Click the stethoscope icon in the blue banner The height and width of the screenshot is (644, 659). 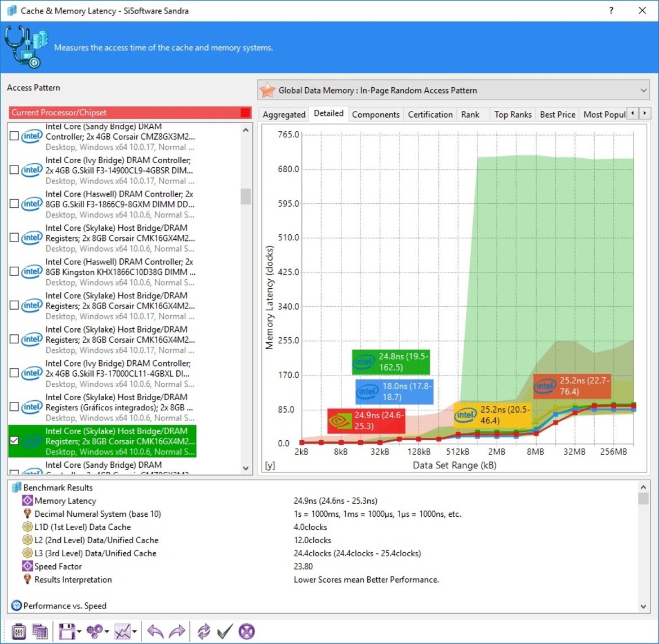tap(26, 47)
